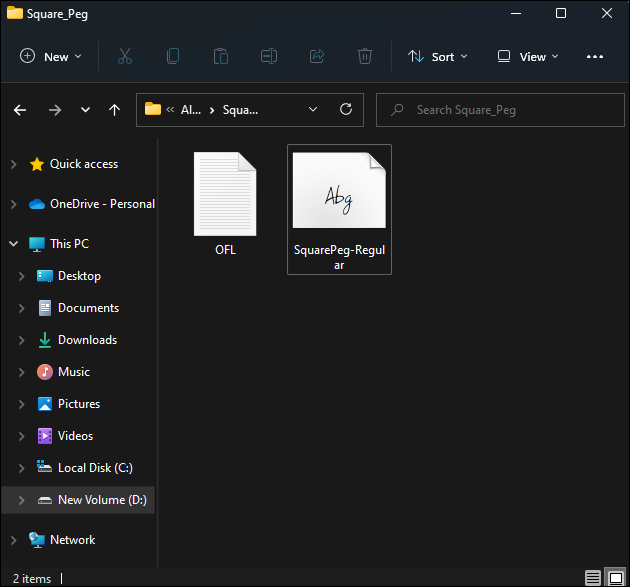Open the View options dropdown
Screen dimensions: 630x587
[x=529, y=56]
